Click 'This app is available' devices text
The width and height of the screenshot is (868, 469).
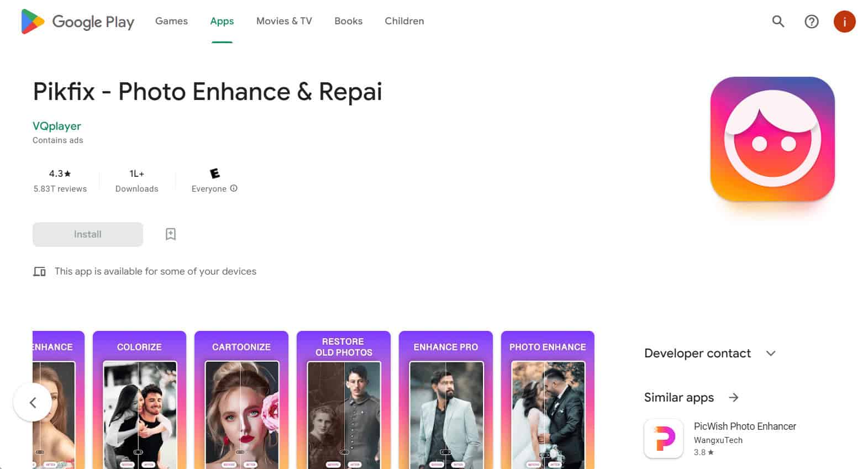pyautogui.click(x=155, y=271)
